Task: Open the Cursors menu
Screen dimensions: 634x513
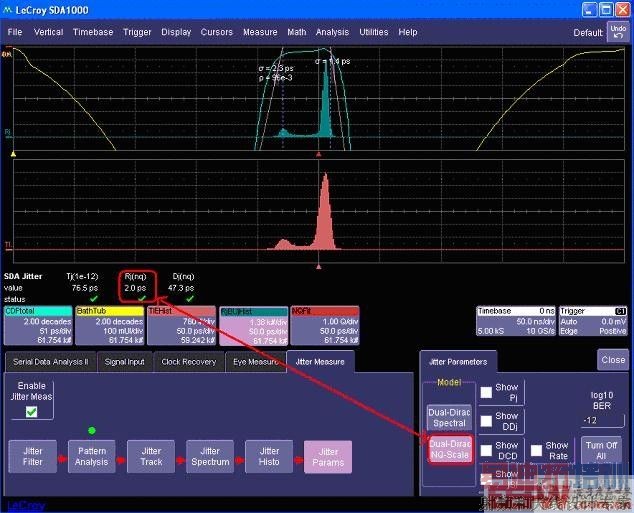Action: pos(216,32)
